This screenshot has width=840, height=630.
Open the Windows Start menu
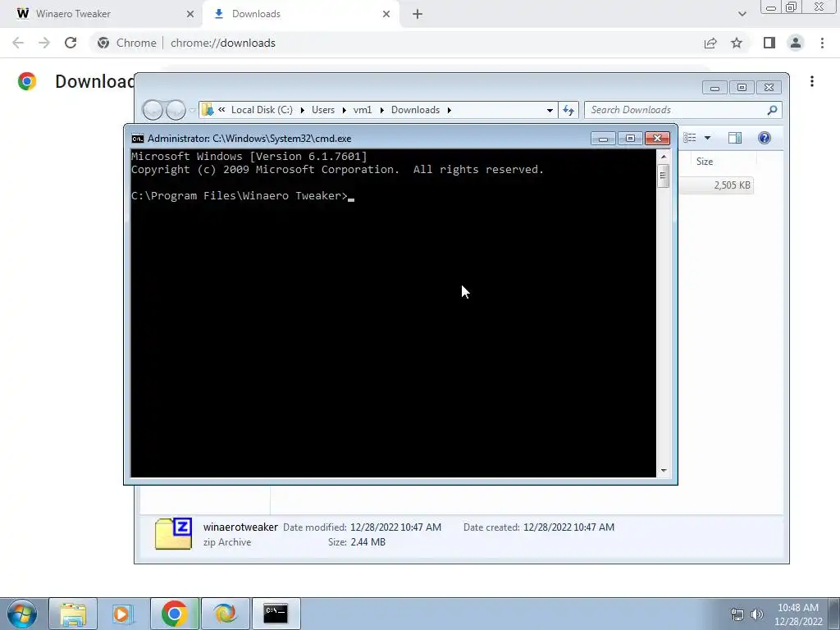coord(22,614)
